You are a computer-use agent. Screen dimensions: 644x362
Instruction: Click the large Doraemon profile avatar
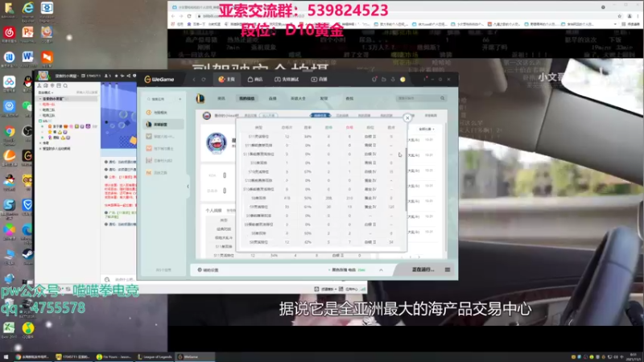pos(217,143)
